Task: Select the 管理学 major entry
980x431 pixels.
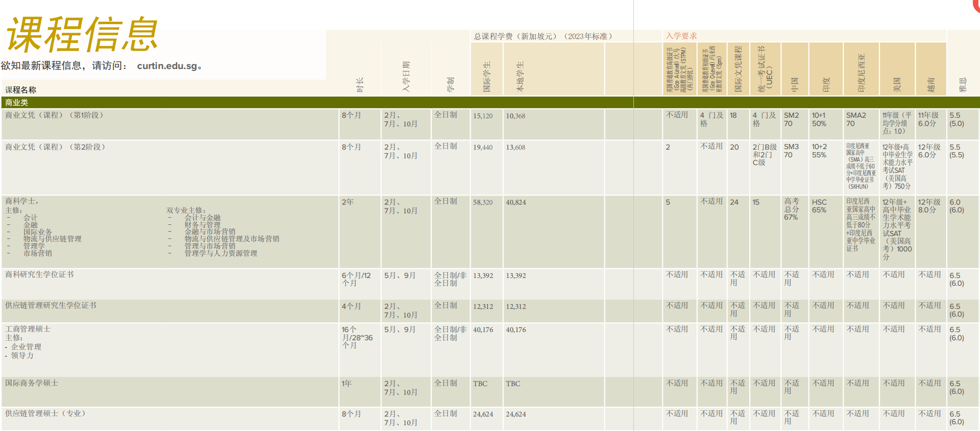Action: 34,246
